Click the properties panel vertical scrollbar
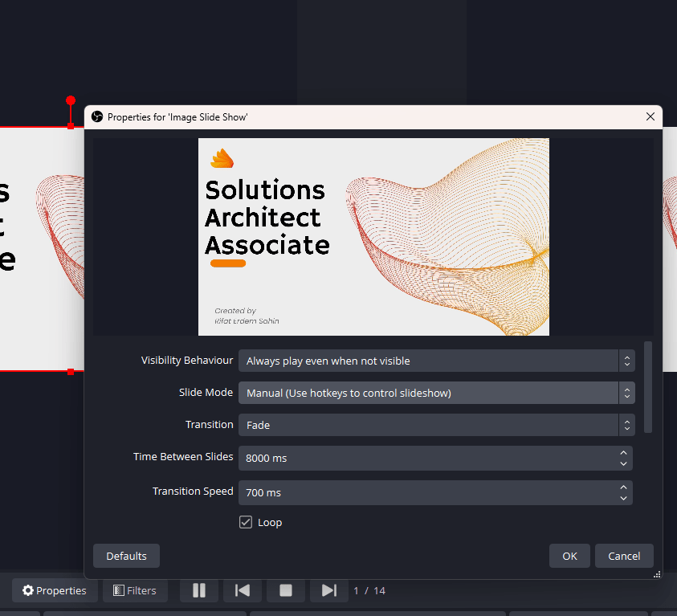Viewport: 677px width, 616px height. tap(647, 387)
